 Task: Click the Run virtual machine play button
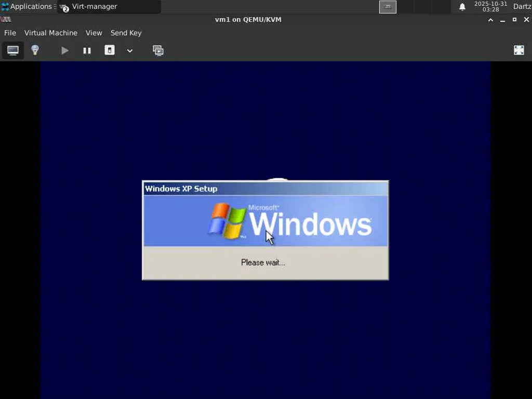coord(64,50)
